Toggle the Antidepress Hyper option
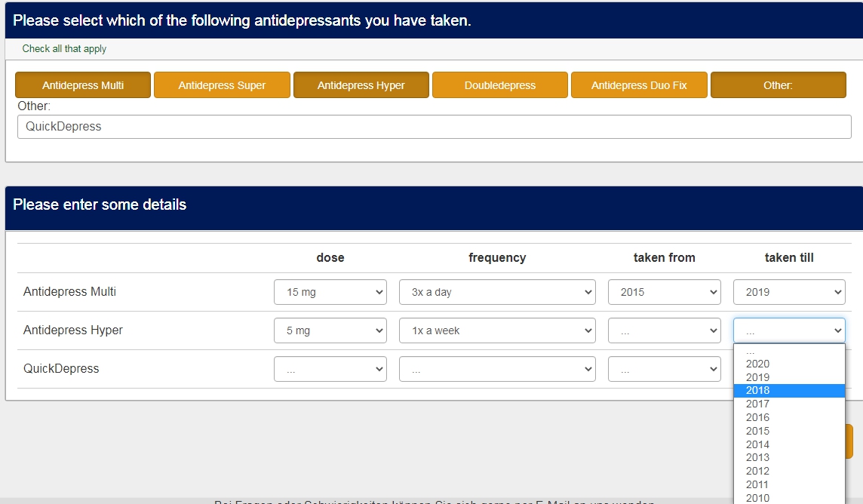The width and height of the screenshot is (863, 504). point(361,85)
